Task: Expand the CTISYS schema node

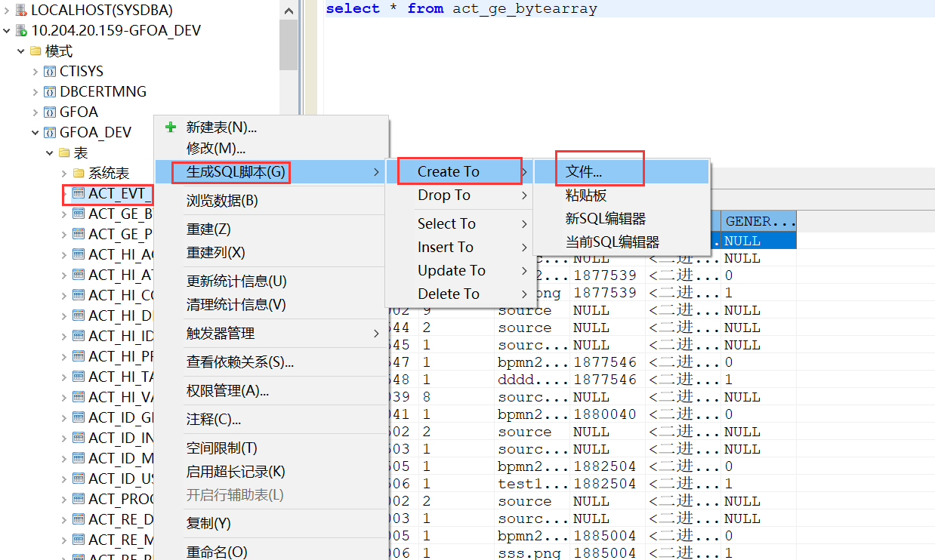Action: pos(35,72)
